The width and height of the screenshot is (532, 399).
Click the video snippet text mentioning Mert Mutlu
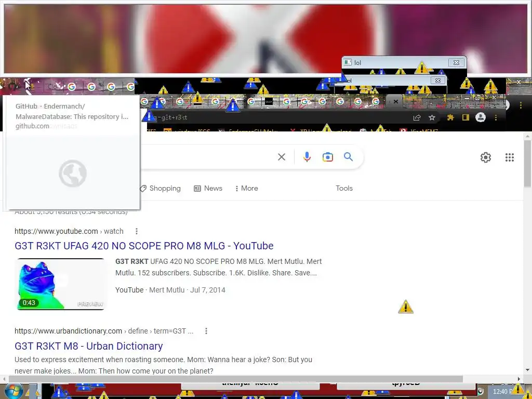coord(219,267)
